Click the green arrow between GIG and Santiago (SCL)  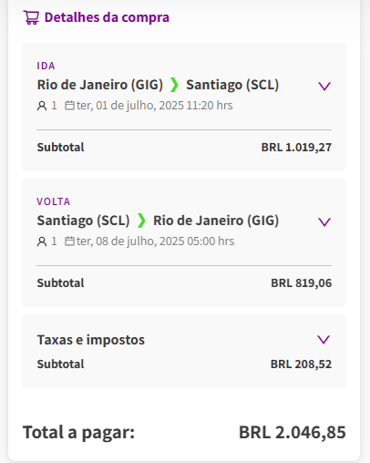(174, 85)
